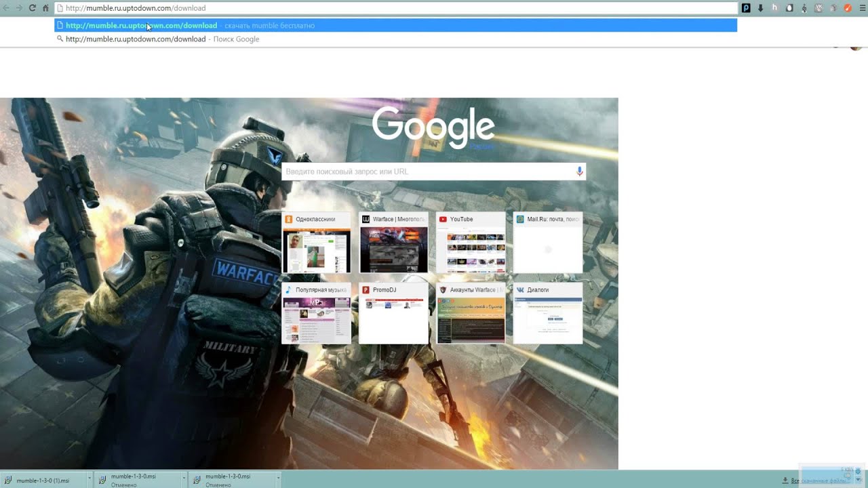Viewport: 868px width, 488px height.
Task: Open the Warface | Многополь... tile
Action: click(393, 242)
